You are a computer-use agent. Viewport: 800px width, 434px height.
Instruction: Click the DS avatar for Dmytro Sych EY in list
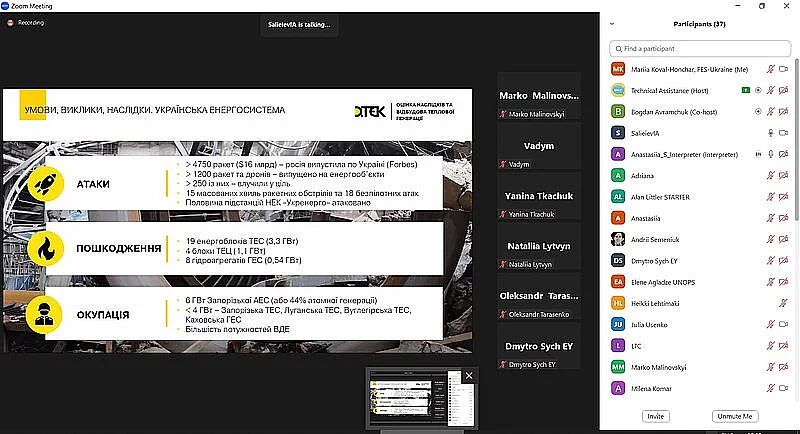click(x=618, y=261)
